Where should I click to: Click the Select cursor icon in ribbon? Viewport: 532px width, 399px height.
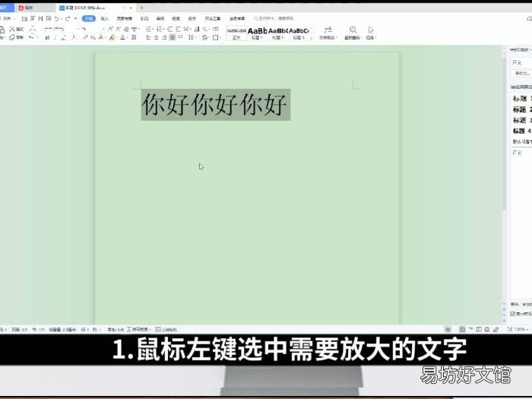(371, 30)
